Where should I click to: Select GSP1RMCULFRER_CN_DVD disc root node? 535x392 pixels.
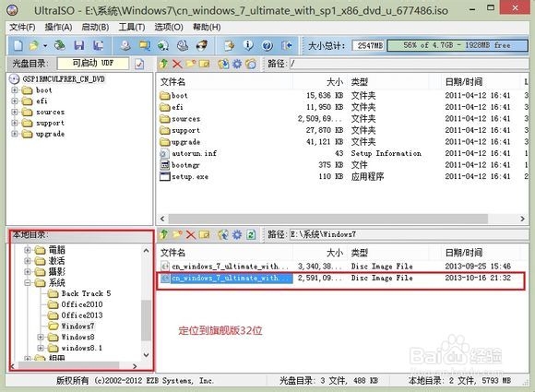click(x=64, y=79)
